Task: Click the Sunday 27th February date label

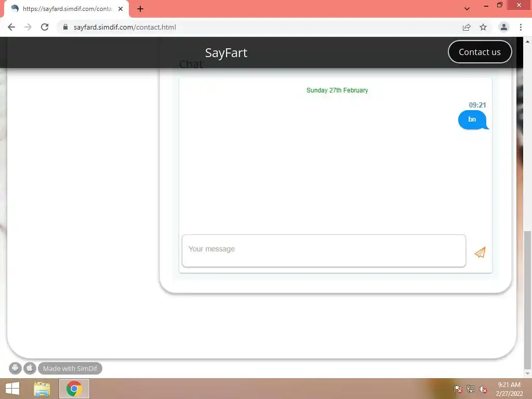Action: coord(337,90)
